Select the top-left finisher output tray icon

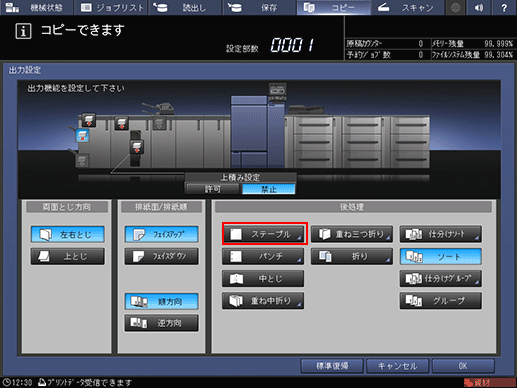(89, 120)
